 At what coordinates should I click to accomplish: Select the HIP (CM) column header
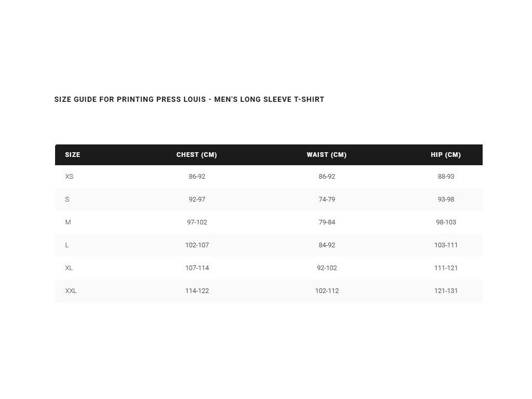click(x=446, y=155)
